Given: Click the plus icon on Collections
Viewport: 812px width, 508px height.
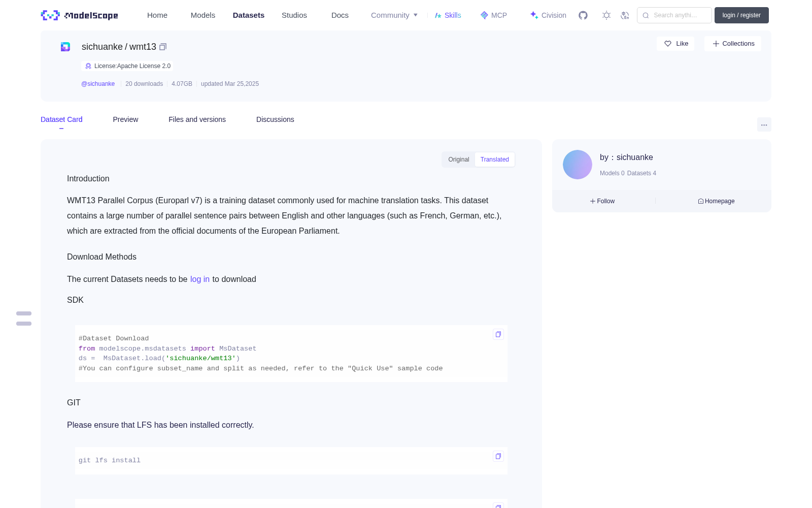Looking at the screenshot, I should pyautogui.click(x=716, y=44).
